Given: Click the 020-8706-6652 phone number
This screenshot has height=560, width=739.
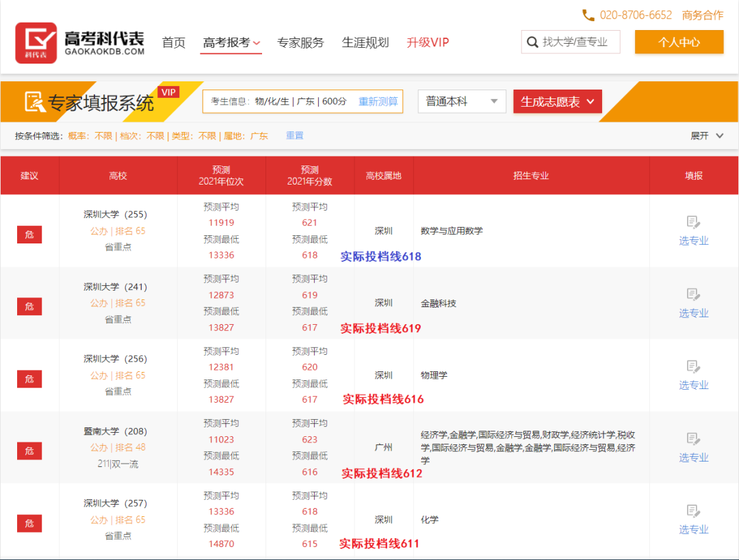Looking at the screenshot, I should click(x=636, y=15).
